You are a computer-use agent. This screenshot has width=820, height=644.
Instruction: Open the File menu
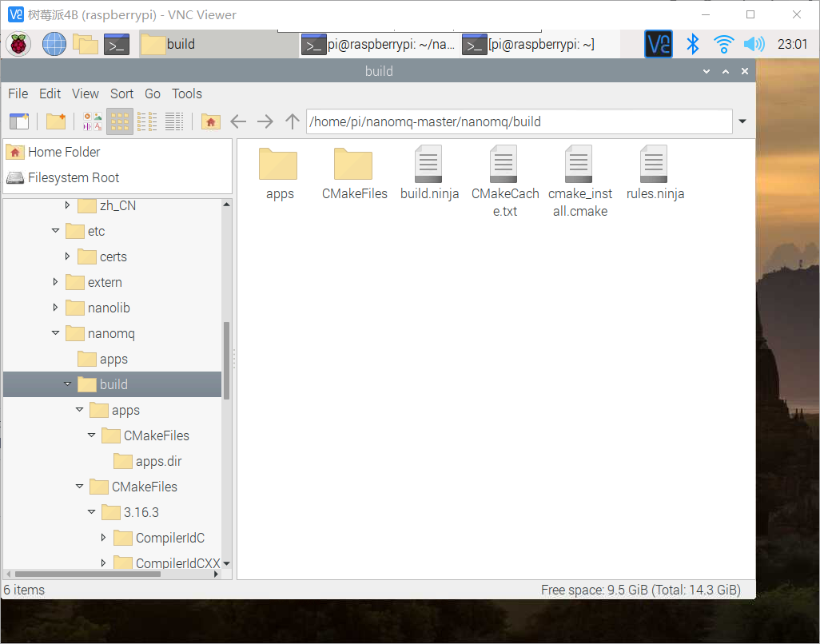coord(18,93)
